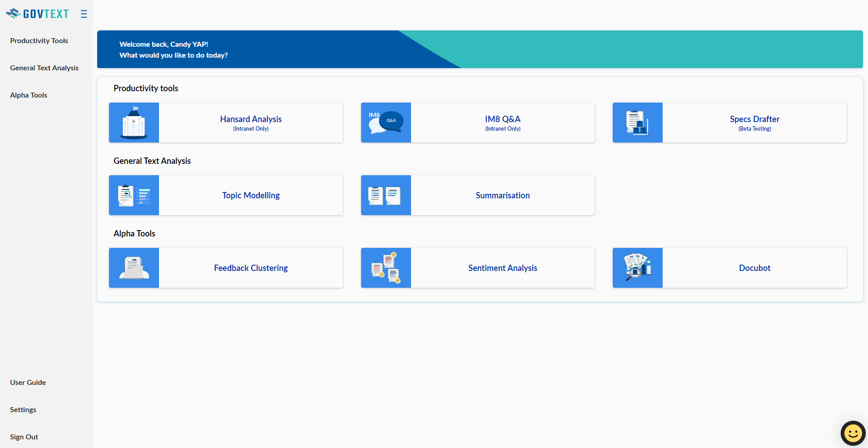Go to Settings
The width and height of the screenshot is (868, 448).
click(x=23, y=409)
